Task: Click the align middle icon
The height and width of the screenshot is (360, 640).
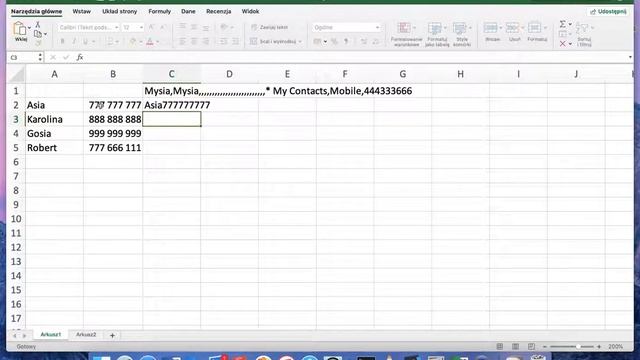Action: (194, 27)
